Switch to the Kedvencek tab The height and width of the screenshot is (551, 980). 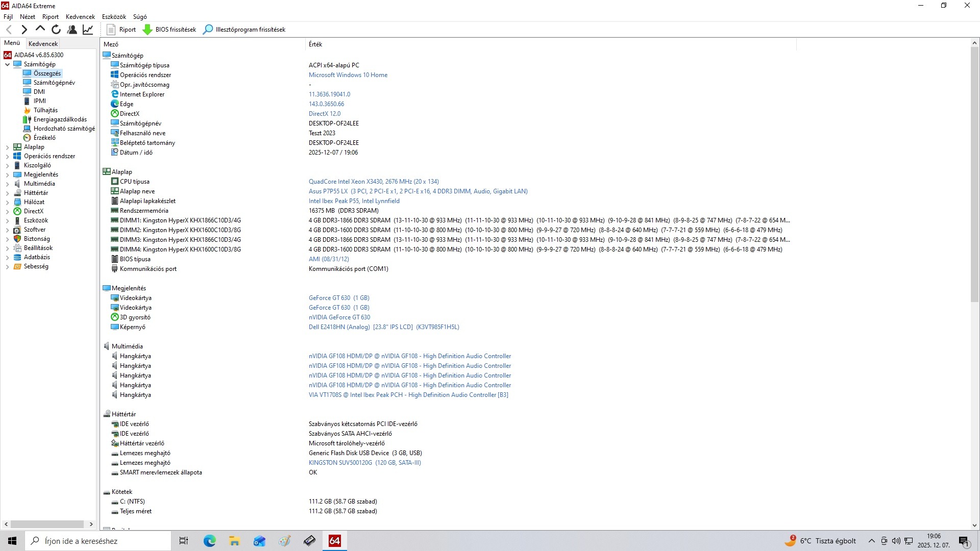(43, 44)
